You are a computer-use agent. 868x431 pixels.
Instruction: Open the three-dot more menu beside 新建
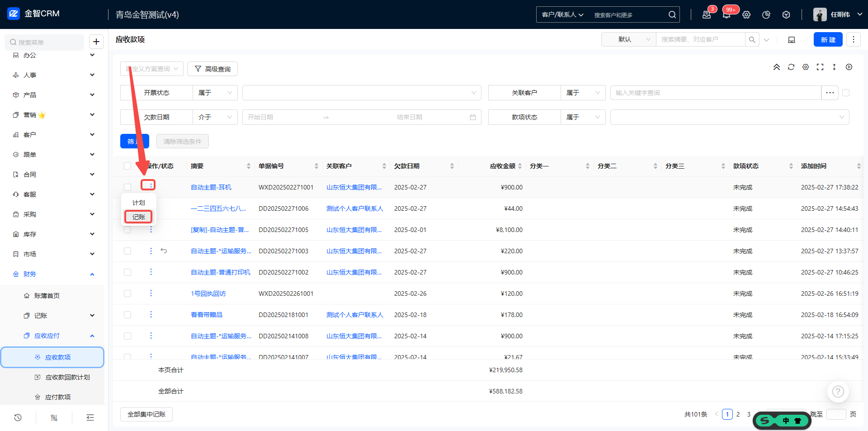point(854,39)
